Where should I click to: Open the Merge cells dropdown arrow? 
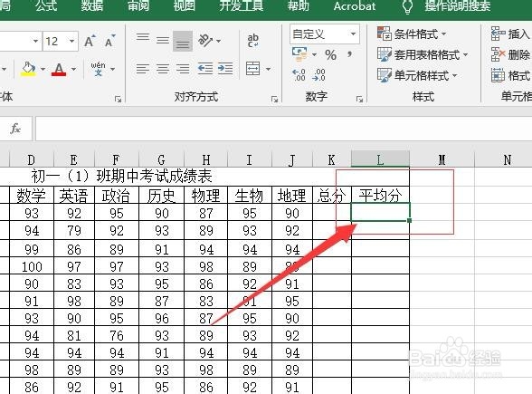point(269,69)
